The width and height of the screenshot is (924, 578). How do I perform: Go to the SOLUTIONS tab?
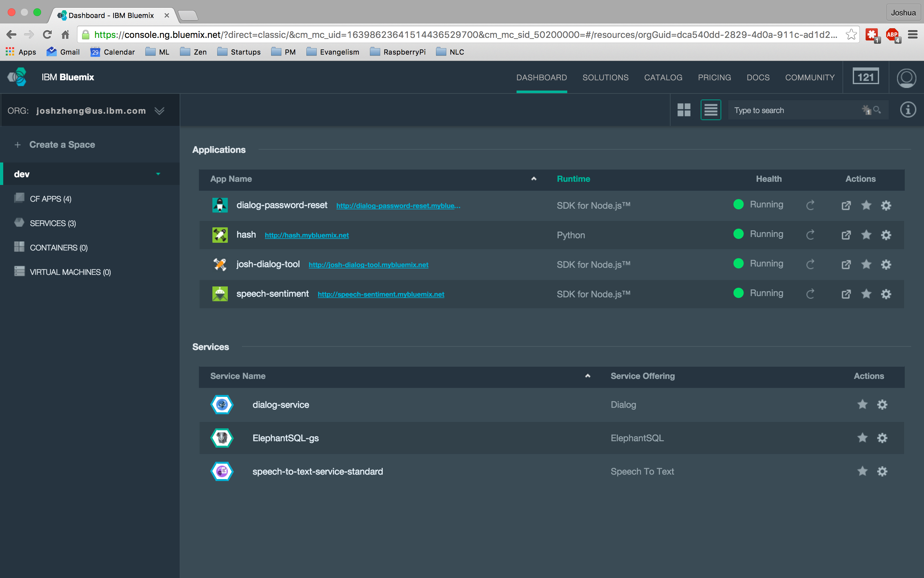coord(605,78)
